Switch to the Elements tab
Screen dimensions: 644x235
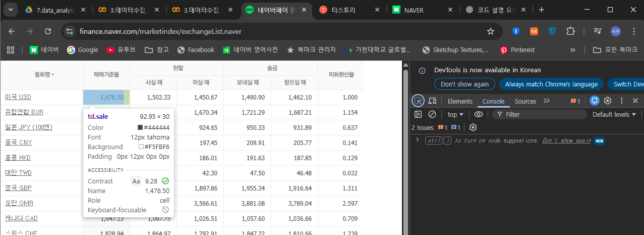coord(460,101)
